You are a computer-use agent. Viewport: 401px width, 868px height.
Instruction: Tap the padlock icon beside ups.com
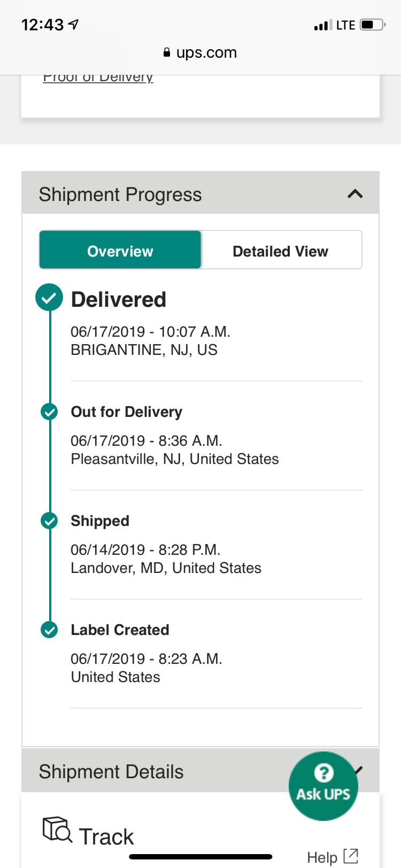(167, 52)
